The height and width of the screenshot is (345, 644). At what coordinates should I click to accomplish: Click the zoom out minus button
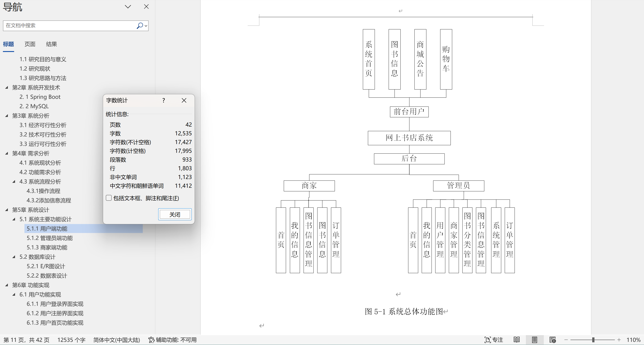coord(566,340)
